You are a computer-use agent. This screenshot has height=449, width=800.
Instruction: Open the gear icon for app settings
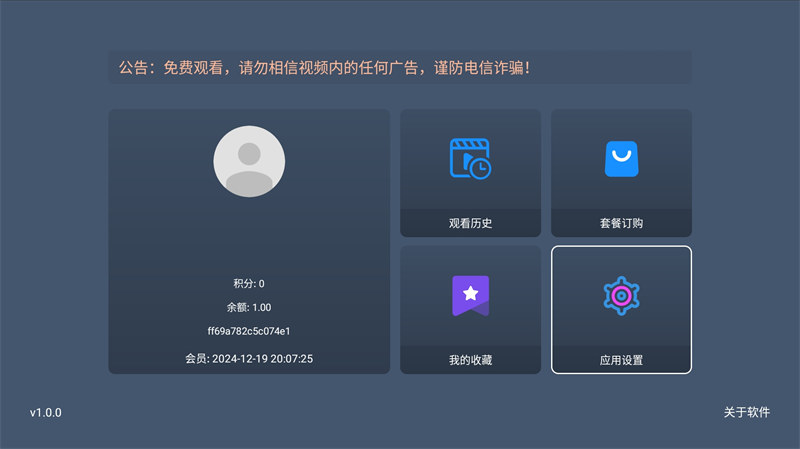(x=621, y=295)
